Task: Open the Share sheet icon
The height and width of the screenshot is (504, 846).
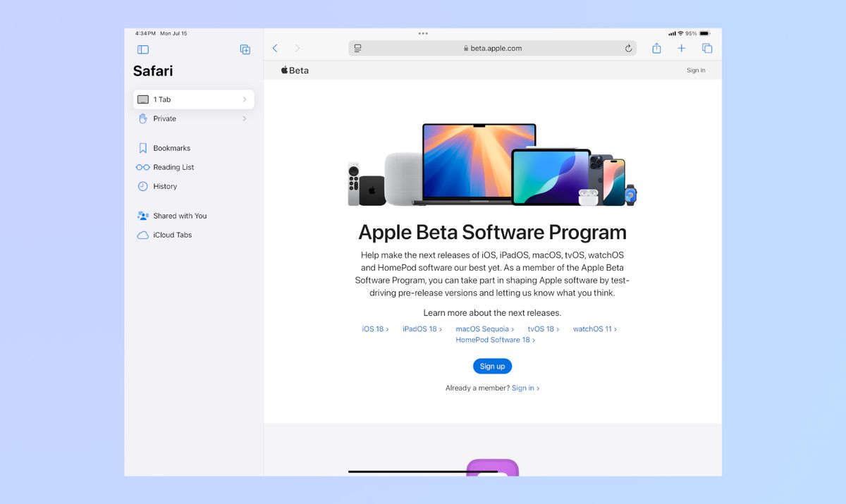Action: pos(656,48)
